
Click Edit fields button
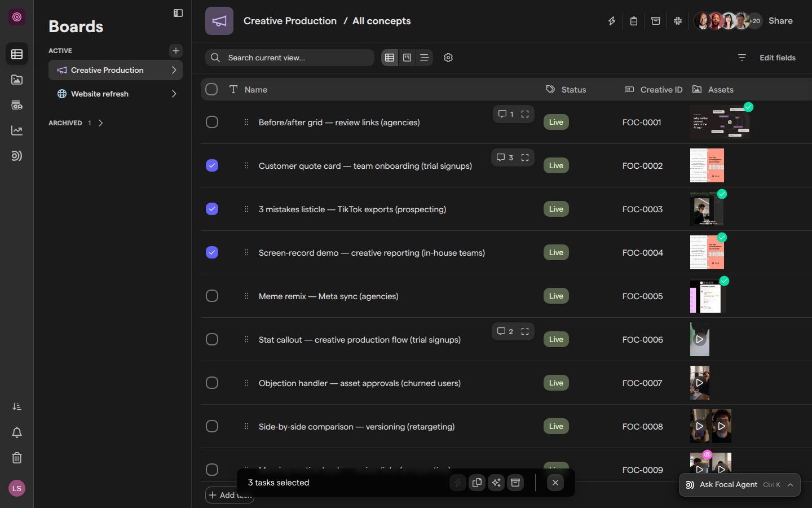coord(777,58)
